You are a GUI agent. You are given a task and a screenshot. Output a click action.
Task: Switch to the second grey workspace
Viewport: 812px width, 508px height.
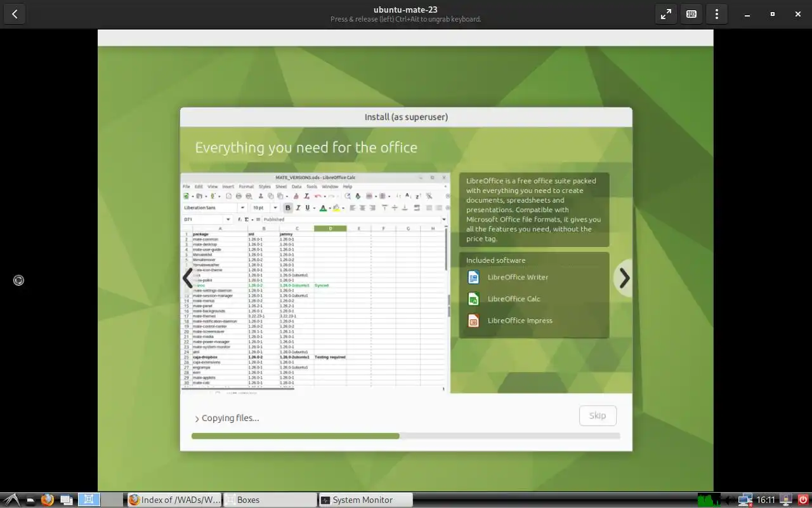pyautogui.click(x=112, y=500)
